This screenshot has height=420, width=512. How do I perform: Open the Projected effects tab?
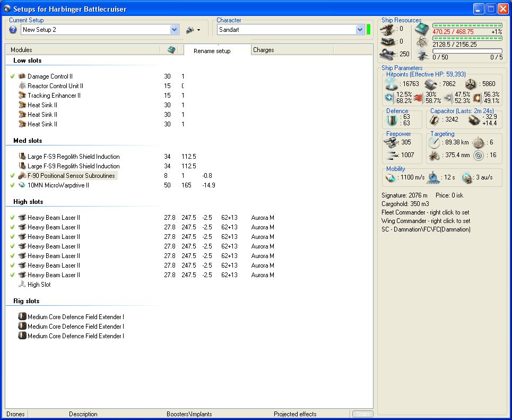tap(295, 414)
